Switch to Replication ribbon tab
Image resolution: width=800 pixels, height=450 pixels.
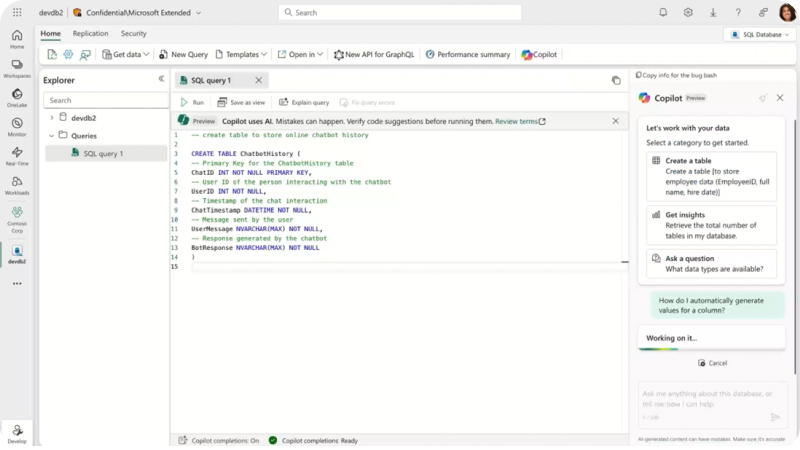[x=90, y=33]
